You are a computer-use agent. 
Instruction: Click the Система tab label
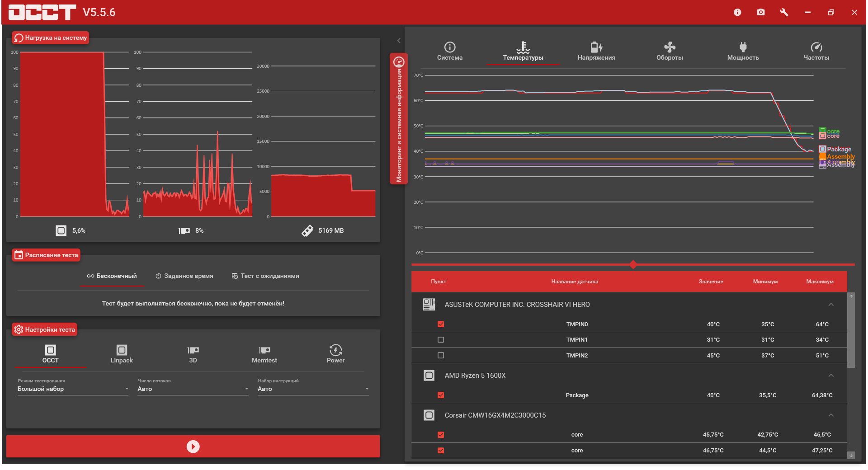[450, 58]
